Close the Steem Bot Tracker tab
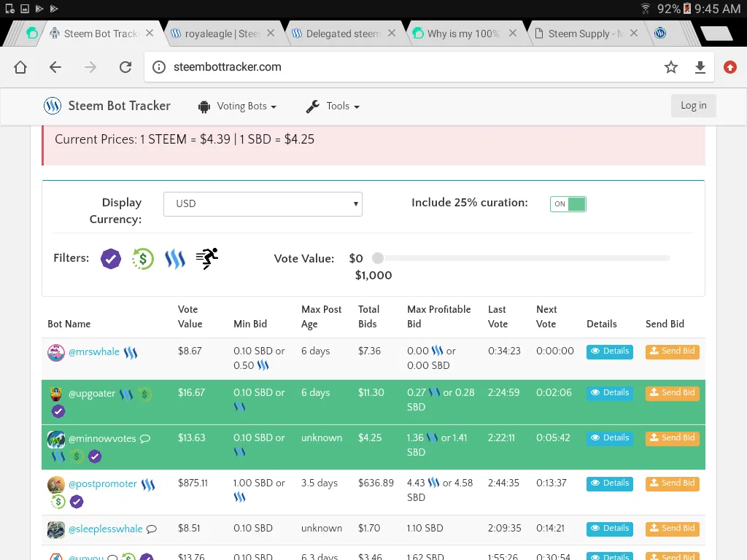This screenshot has height=560, width=747. click(149, 34)
